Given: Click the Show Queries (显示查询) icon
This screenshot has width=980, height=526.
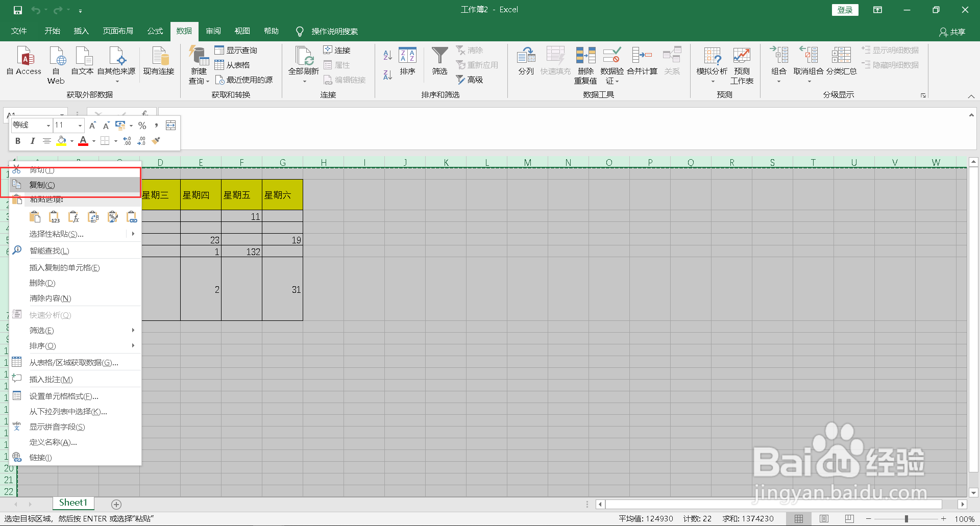Looking at the screenshot, I should coord(219,50).
